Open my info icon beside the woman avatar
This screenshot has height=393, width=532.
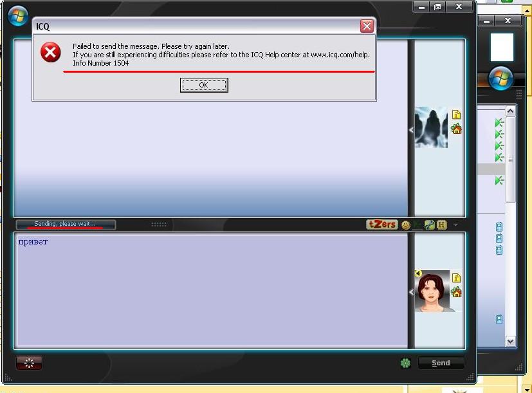click(456, 278)
